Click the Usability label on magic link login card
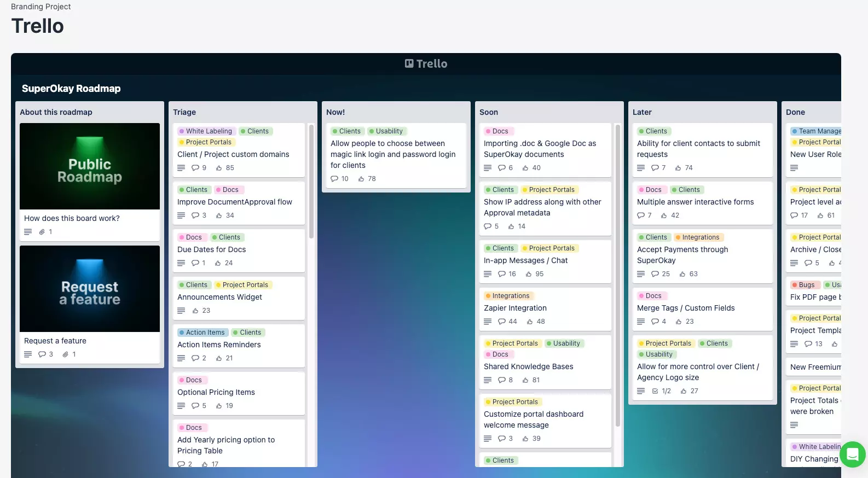 (386, 131)
